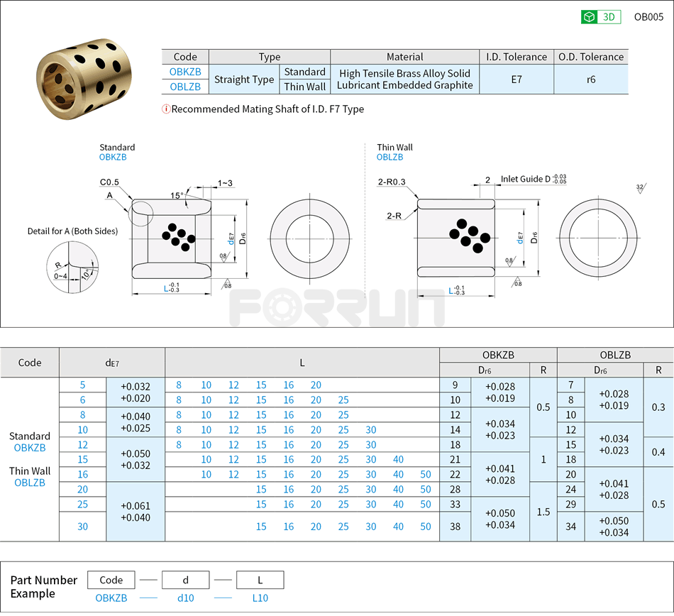The image size is (674, 616).
Task: Open the OBKZB code link in type table
Action: (x=185, y=72)
